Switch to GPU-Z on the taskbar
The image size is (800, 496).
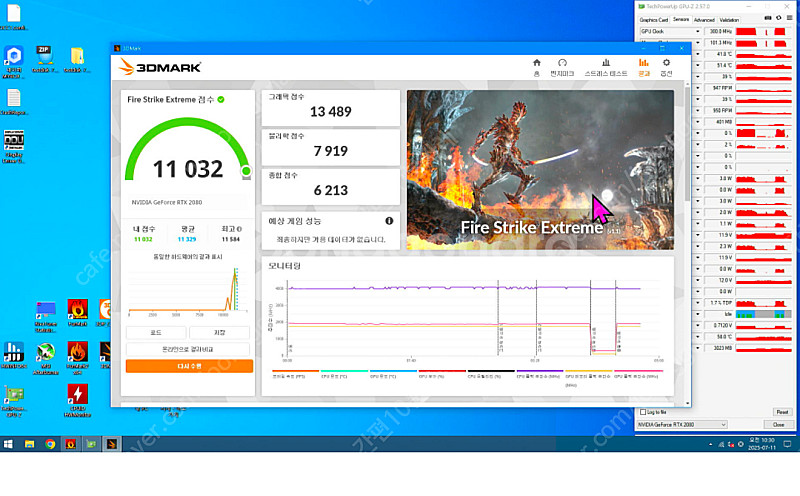pyautogui.click(x=91, y=444)
